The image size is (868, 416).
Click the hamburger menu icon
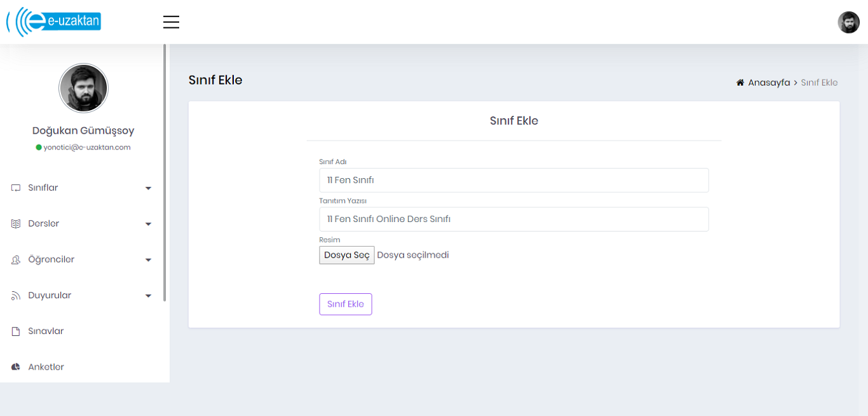click(171, 22)
